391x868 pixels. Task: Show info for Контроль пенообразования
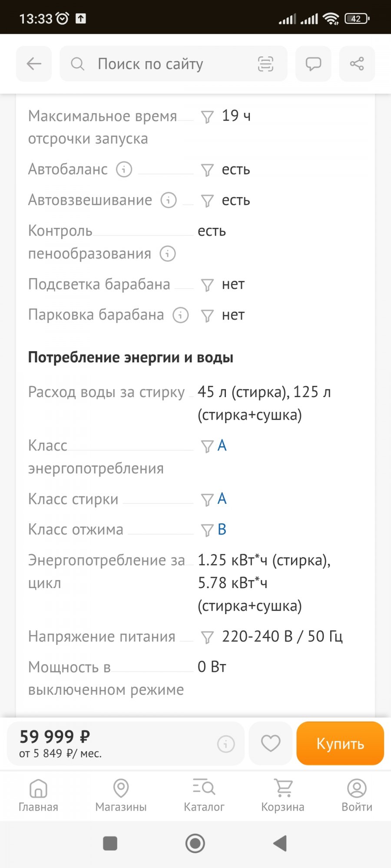point(168,253)
